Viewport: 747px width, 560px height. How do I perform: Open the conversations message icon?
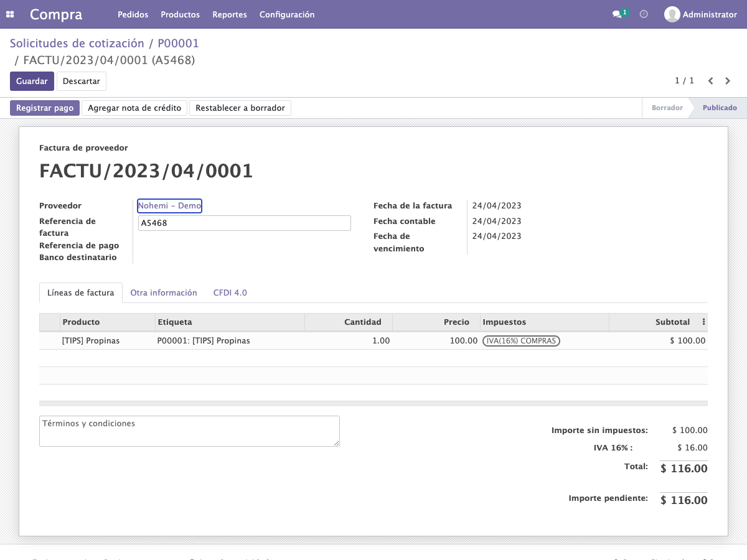tap(617, 14)
